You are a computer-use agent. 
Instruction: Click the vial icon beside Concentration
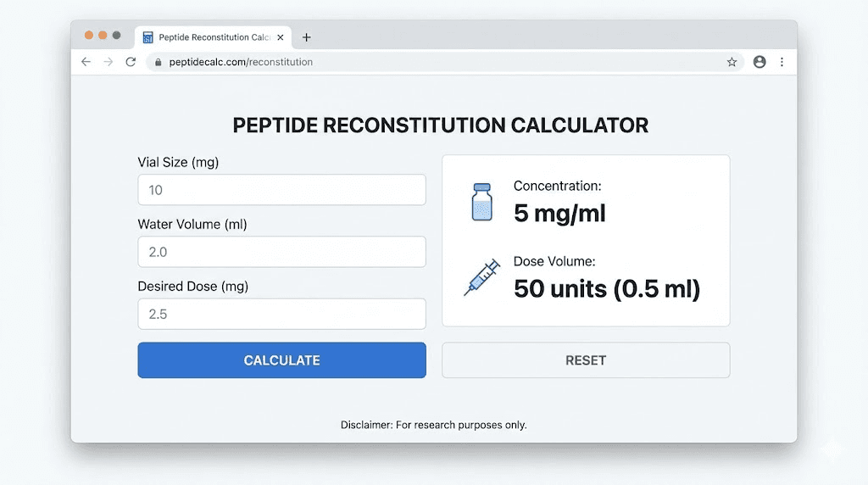(481, 202)
